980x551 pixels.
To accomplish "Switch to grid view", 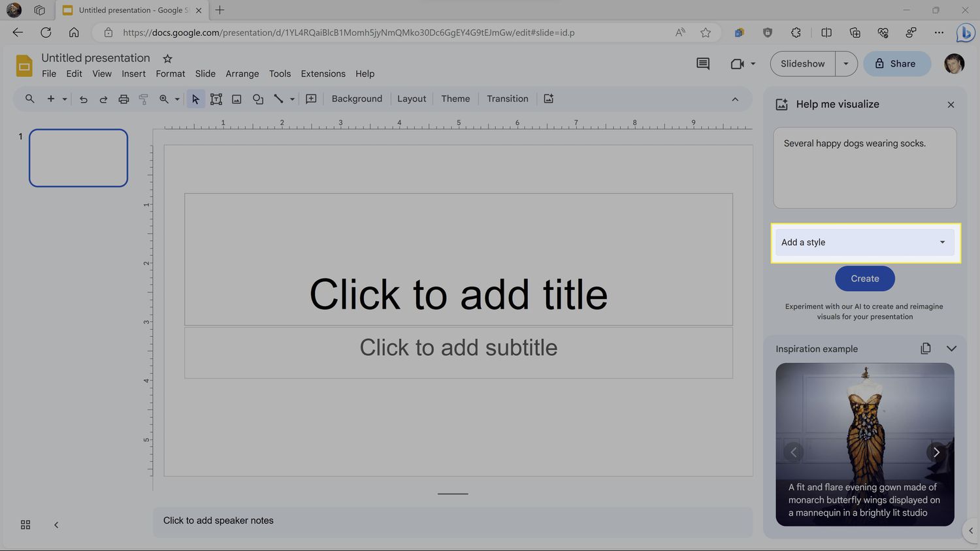I will 25,525.
